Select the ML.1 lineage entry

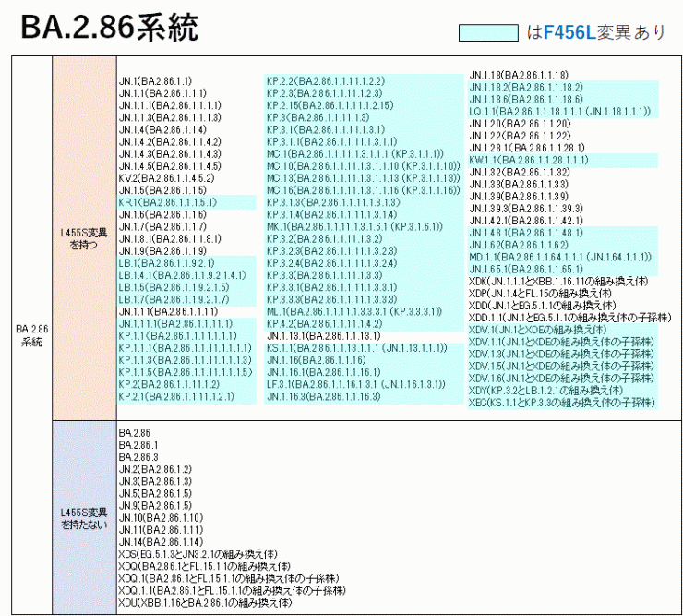tap(352, 311)
